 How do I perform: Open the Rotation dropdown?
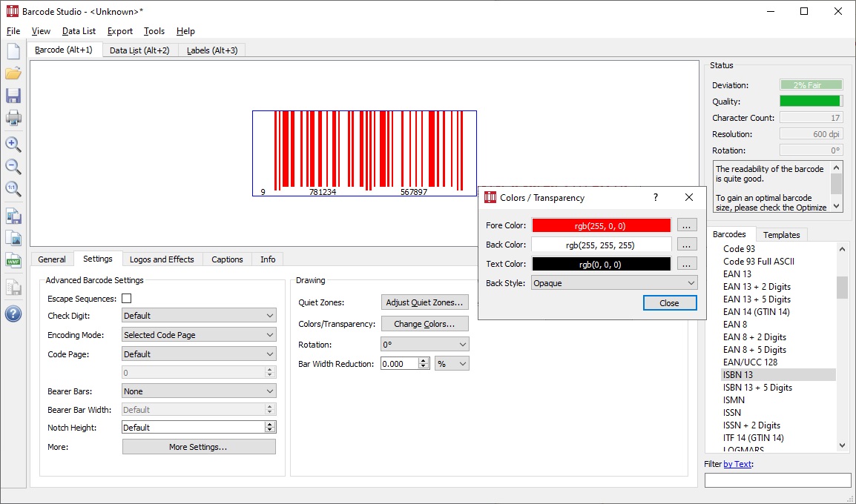click(x=425, y=345)
